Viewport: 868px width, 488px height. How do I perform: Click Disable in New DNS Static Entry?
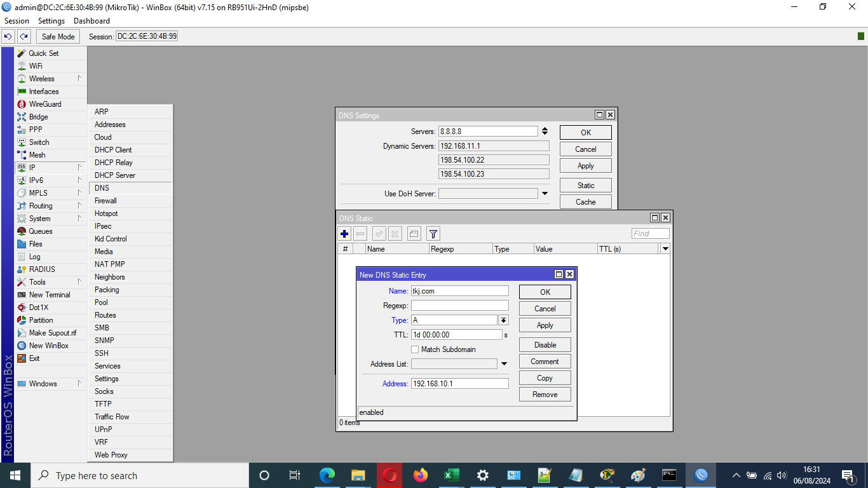[545, 345]
